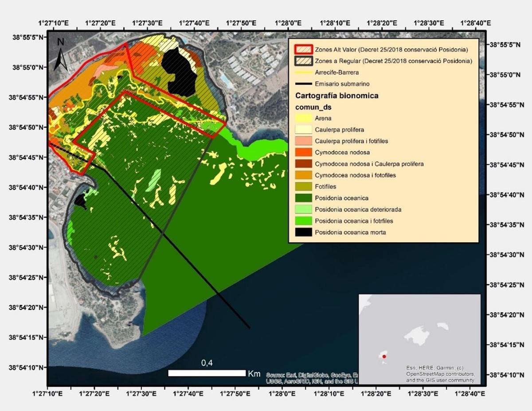Click the 'Zones a Regular (Decret 25/2018 conservació Posidonia)' label
The height and width of the screenshot is (411, 532).
(393, 61)
